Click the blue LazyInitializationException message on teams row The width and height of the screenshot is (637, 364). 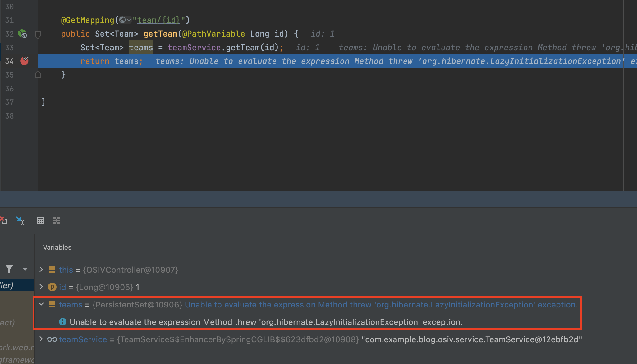[x=381, y=305]
